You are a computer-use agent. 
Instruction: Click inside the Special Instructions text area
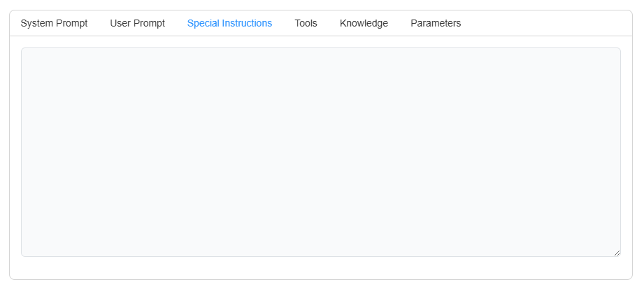pyautogui.click(x=320, y=151)
